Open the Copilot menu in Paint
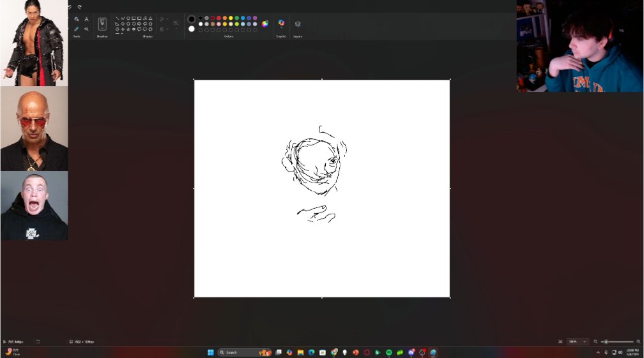Screen dimensions: 644x358 coord(281,24)
